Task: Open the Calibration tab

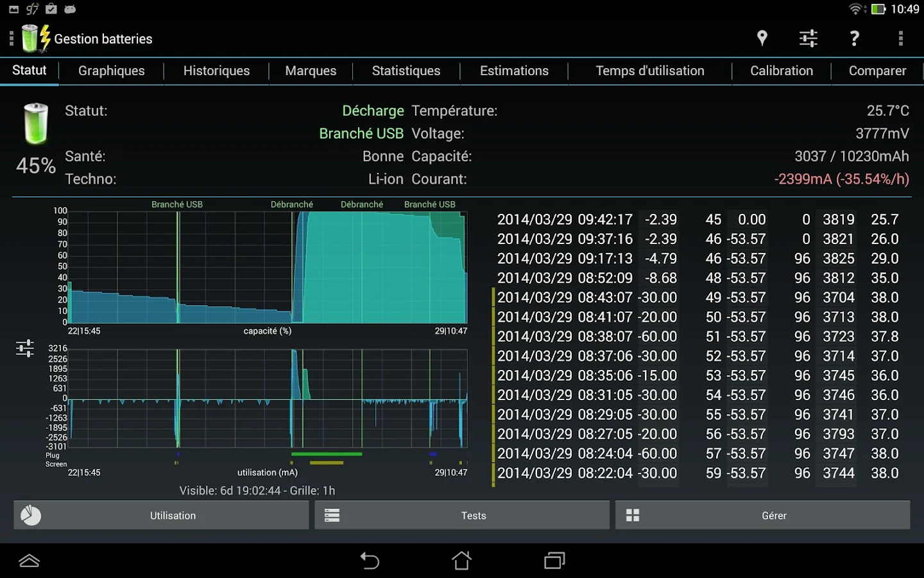Action: 782,71
